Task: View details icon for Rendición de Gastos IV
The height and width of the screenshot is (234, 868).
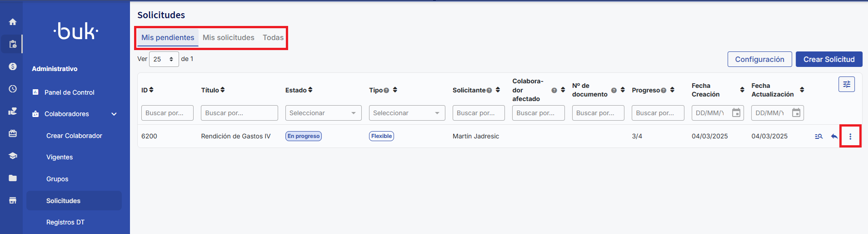Action: point(818,136)
